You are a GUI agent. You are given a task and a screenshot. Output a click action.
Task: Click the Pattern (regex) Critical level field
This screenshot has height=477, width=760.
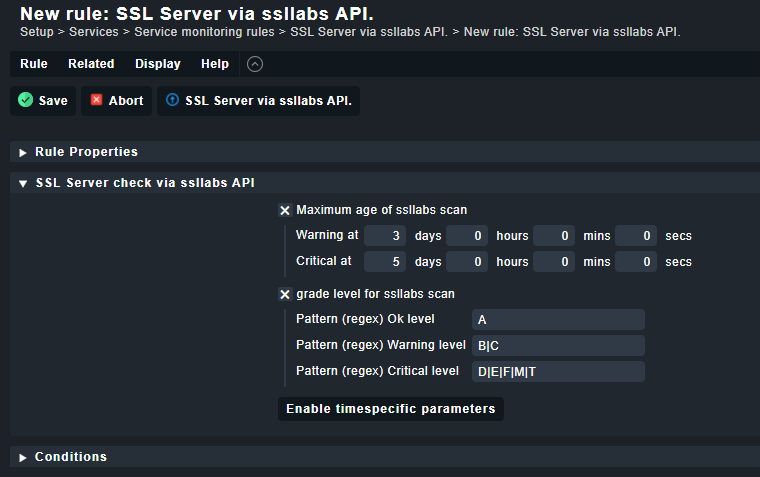[x=558, y=371]
